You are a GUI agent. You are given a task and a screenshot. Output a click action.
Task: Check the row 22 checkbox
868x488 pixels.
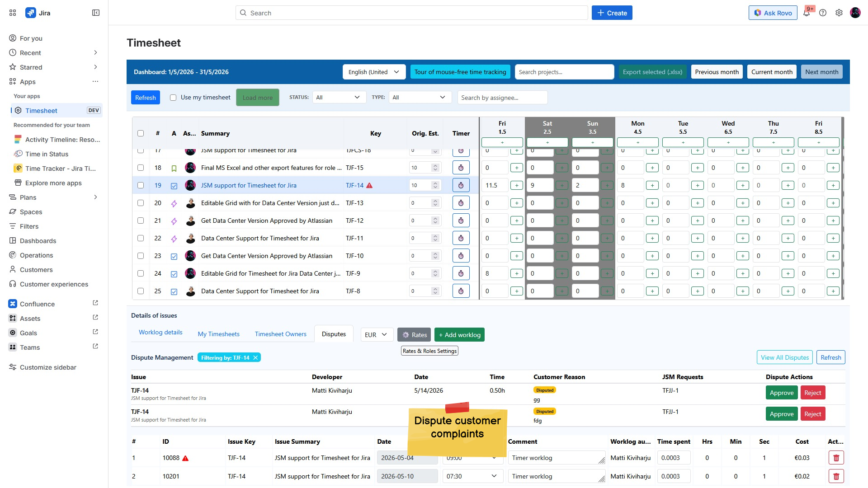tap(141, 238)
